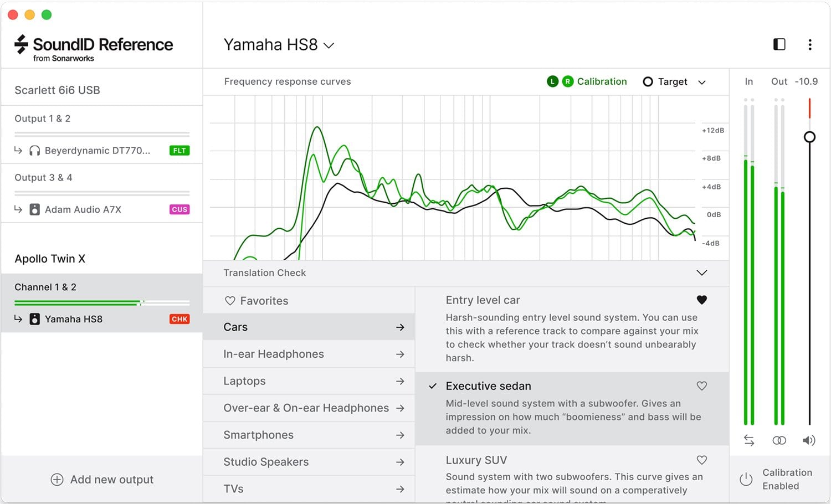831x504 pixels.
Task: Click the speaker volume mute icon
Action: (x=809, y=440)
